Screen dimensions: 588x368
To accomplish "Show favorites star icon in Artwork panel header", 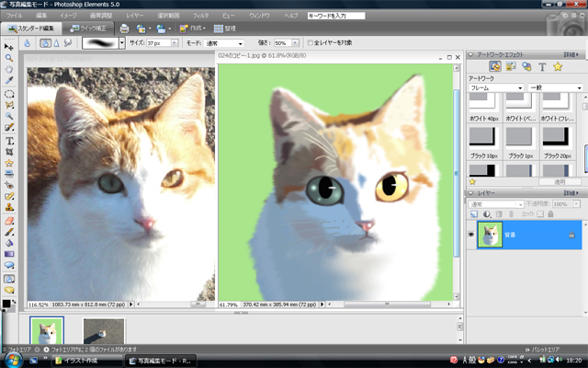I will [x=558, y=67].
